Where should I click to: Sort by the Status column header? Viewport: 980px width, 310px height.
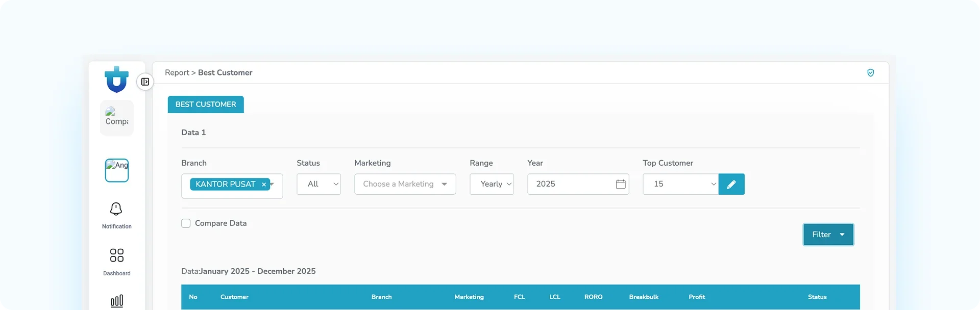(x=817, y=297)
